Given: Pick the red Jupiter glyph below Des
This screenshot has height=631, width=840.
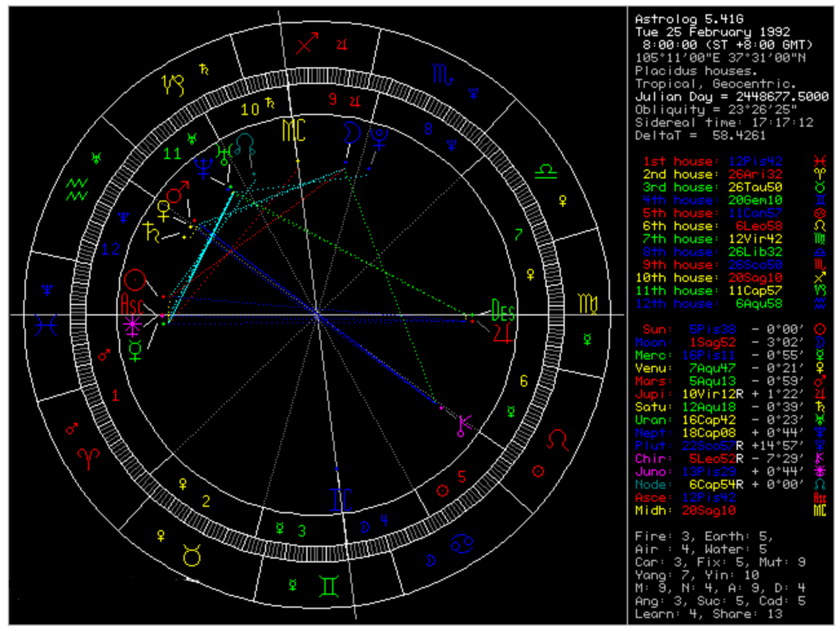Looking at the screenshot, I should click(x=503, y=332).
